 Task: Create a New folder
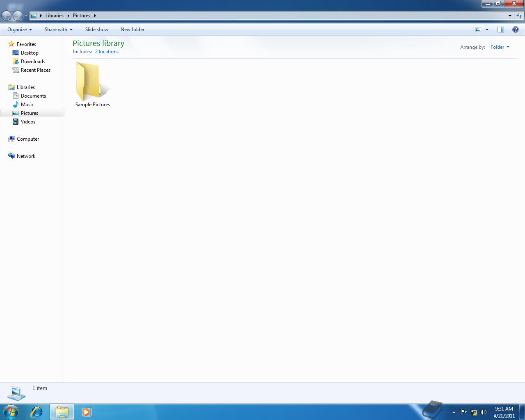tap(132, 30)
